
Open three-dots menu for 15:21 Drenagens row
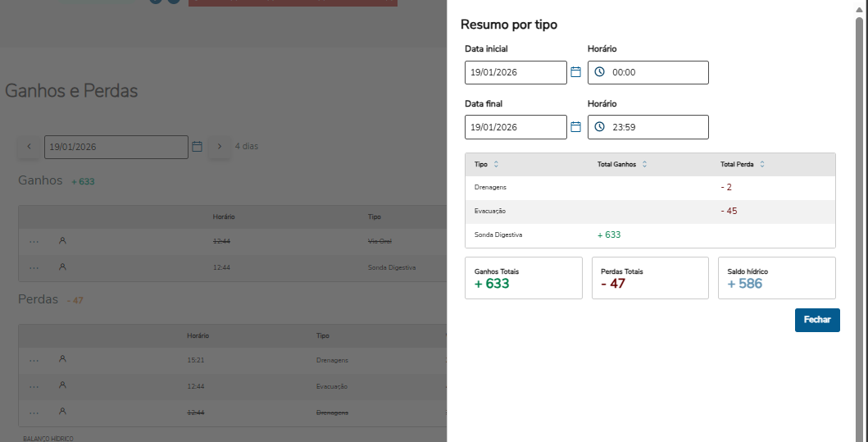34,360
